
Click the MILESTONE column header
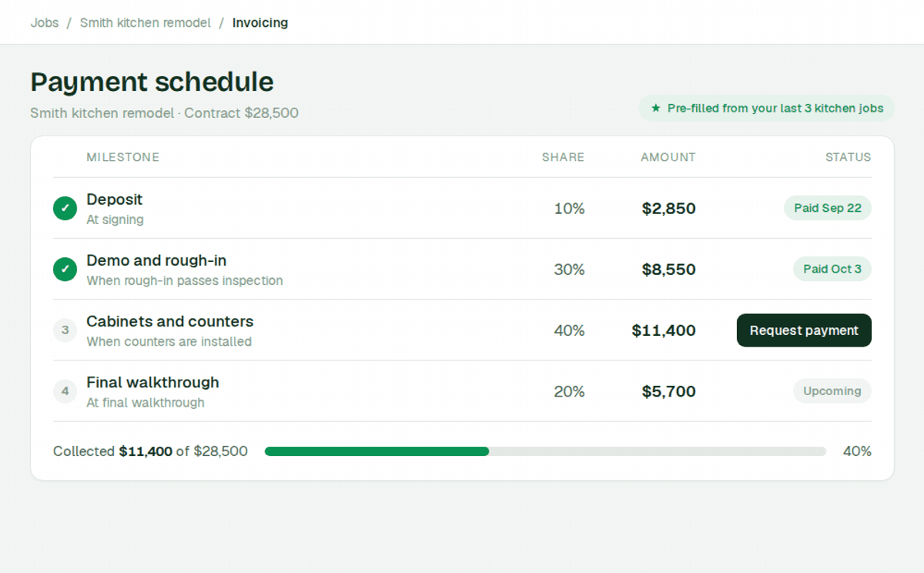(123, 157)
